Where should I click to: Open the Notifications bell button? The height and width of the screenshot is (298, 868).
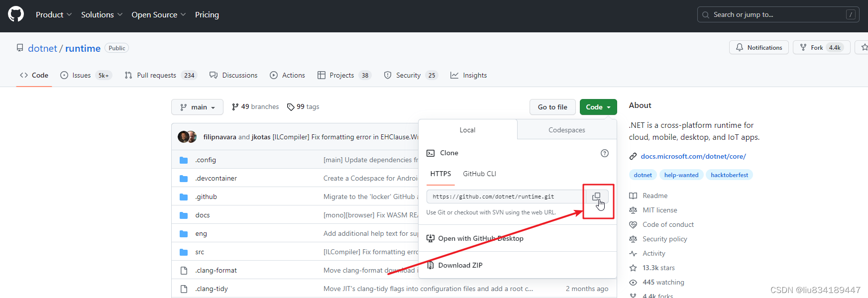(x=759, y=48)
